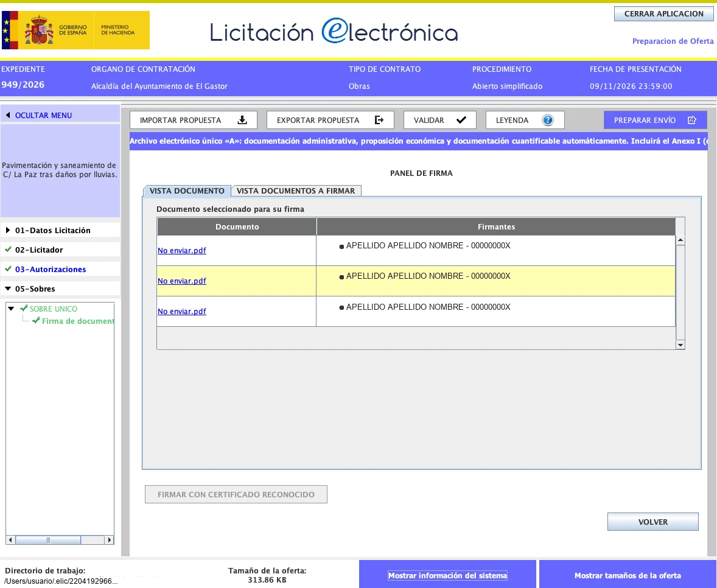Viewport: 717px width, 588px height.
Task: Click Alcaldía del Ayuntamiento de El Gastor
Action: pos(159,86)
